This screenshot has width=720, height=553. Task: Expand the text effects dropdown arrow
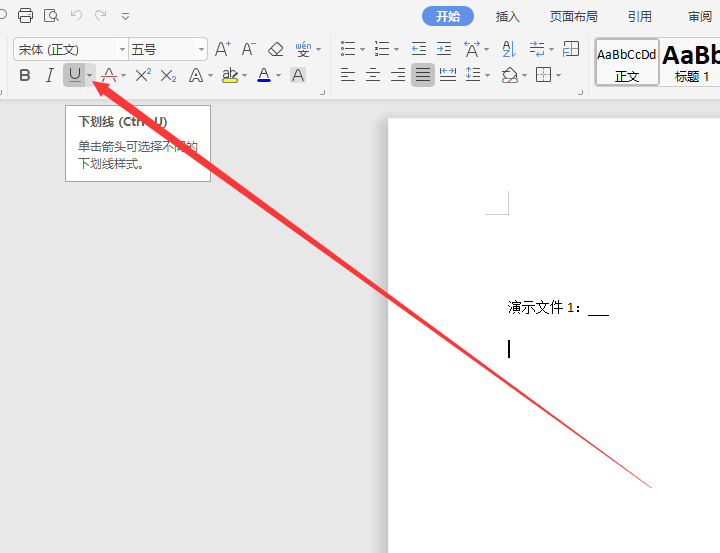coord(210,75)
